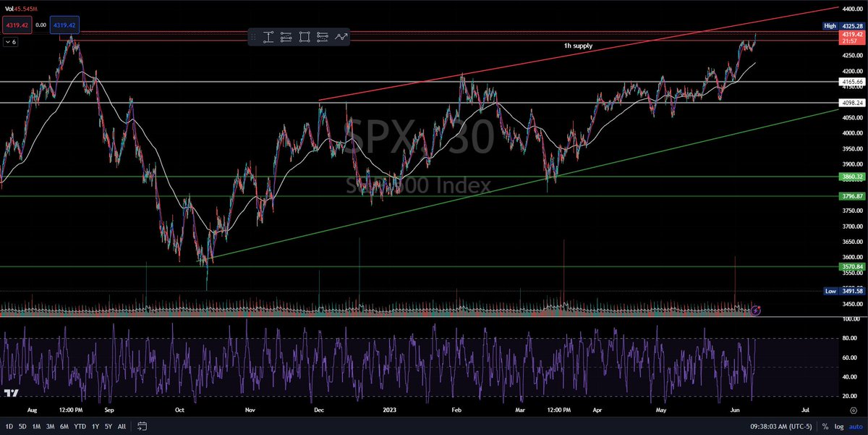Image resolution: width=868 pixels, height=435 pixels.
Task: Click the square shape icon in drawing toolbar
Action: 305,37
